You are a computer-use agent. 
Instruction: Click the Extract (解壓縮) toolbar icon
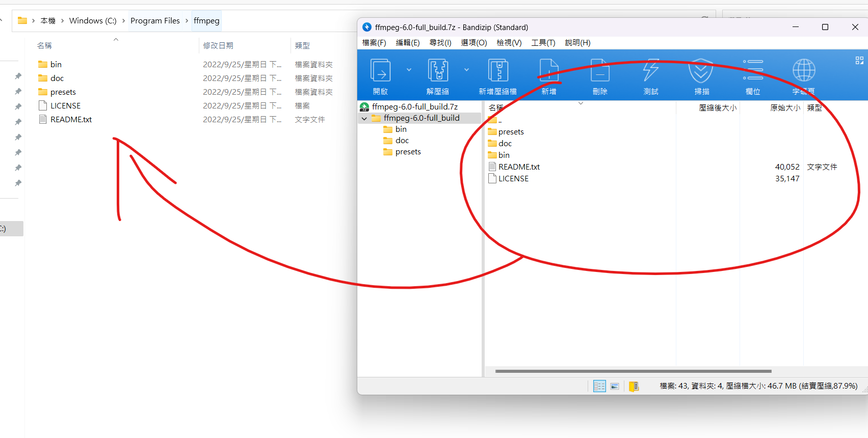(x=438, y=70)
